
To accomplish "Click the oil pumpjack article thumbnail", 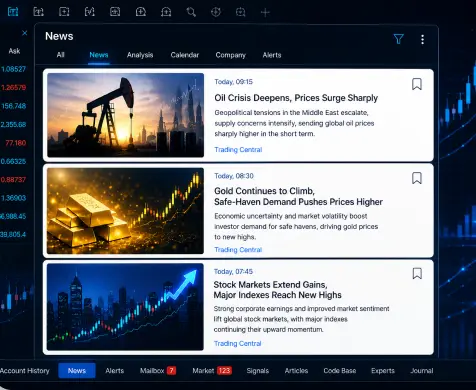I will pos(125,115).
